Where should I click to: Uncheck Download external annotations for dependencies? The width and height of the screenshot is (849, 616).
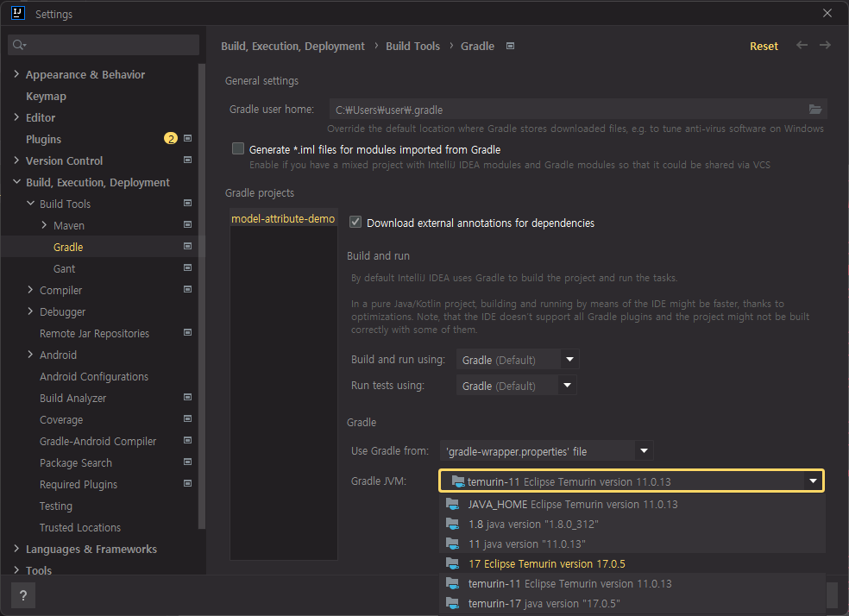(x=355, y=222)
